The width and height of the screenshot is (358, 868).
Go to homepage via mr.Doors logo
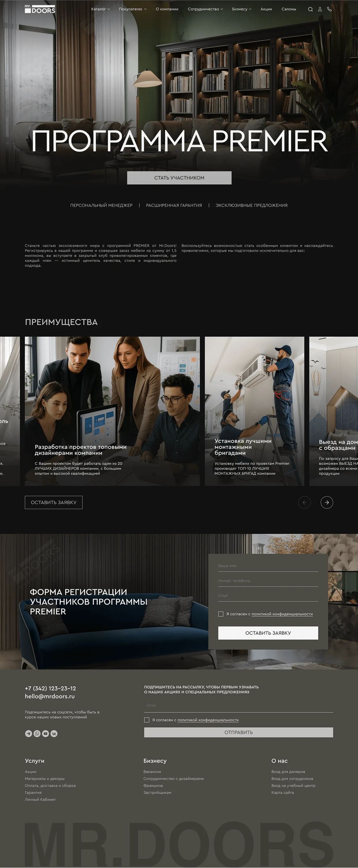click(40, 9)
